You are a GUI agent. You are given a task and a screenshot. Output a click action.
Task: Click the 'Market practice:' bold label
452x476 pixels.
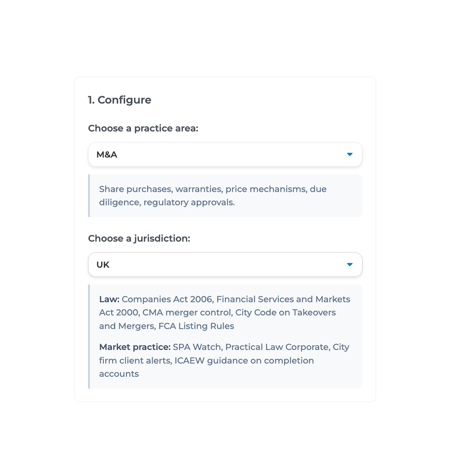[134, 347]
